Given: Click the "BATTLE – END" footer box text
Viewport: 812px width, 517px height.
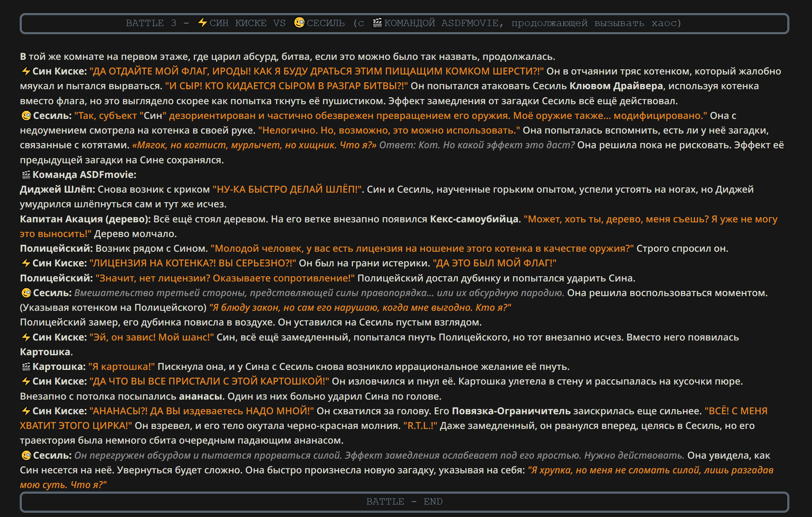Looking at the screenshot, I should [405, 502].
